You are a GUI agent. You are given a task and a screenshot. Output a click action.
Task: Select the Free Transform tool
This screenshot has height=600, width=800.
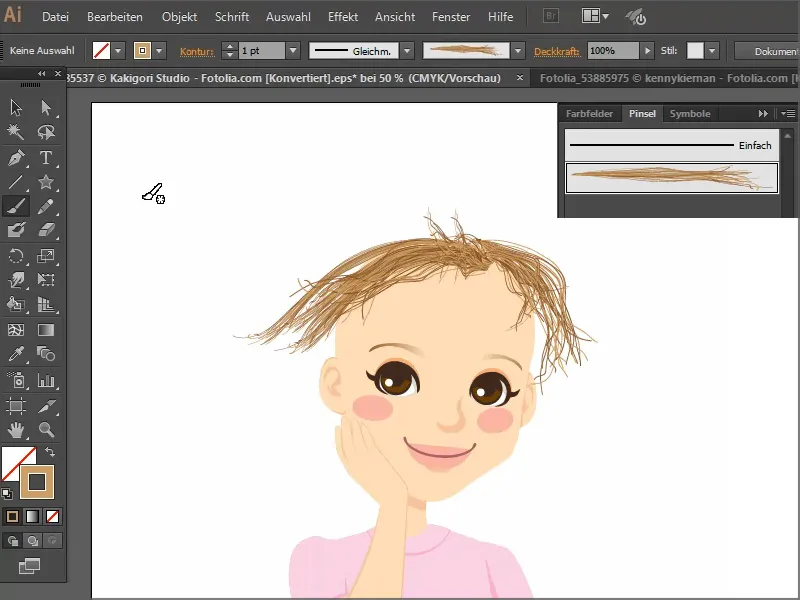pos(46,280)
